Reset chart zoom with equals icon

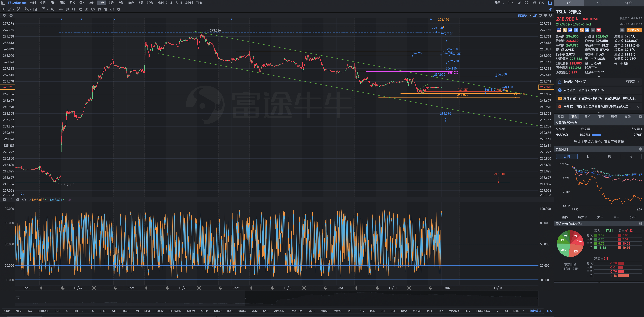540,15
